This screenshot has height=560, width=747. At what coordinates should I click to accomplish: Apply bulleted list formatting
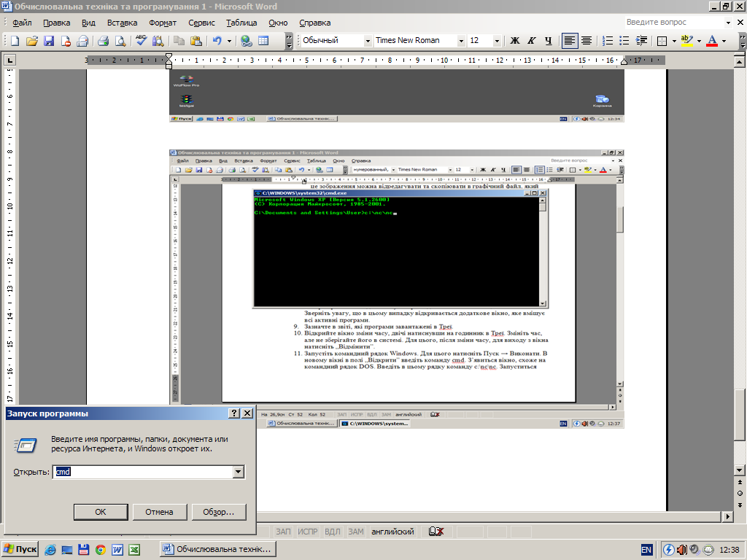[x=624, y=41]
